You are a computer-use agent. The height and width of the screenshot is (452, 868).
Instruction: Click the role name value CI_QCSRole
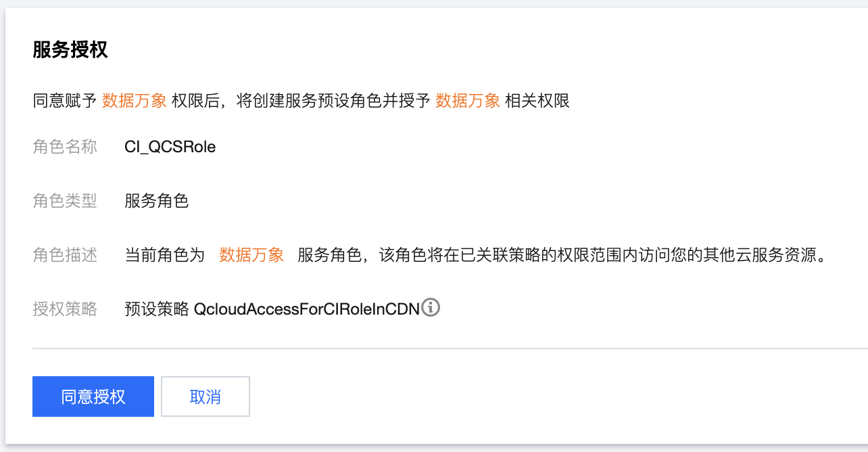tap(170, 147)
